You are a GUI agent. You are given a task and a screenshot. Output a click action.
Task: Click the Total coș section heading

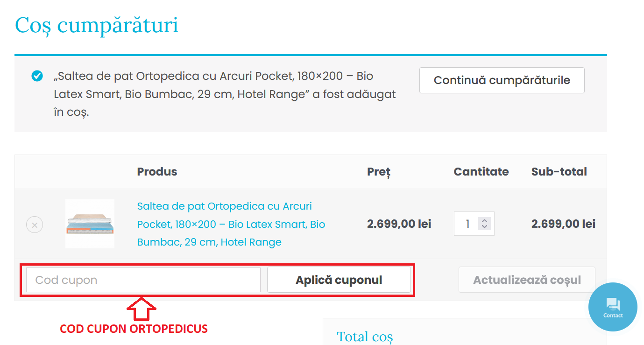click(365, 337)
